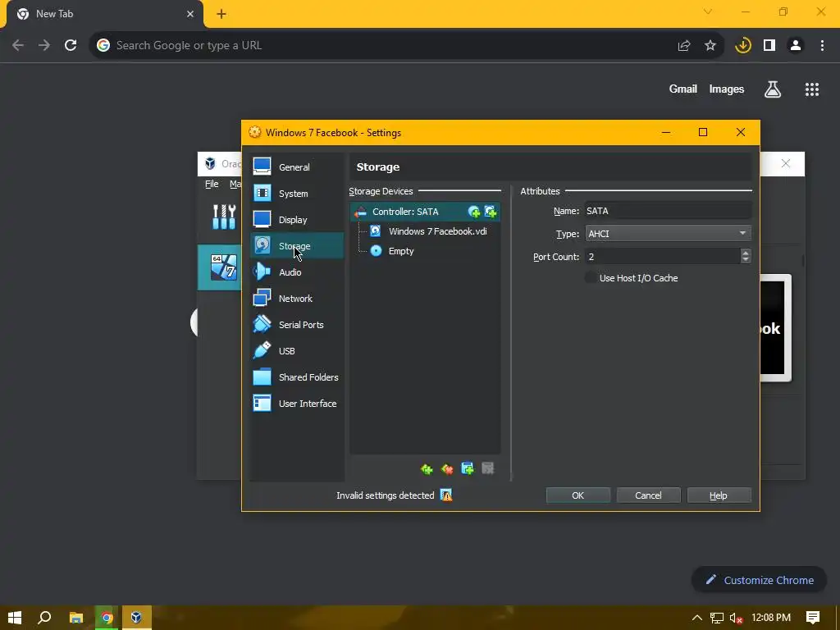The width and height of the screenshot is (840, 630).
Task: Open the notification center icon
Action: tap(813, 618)
